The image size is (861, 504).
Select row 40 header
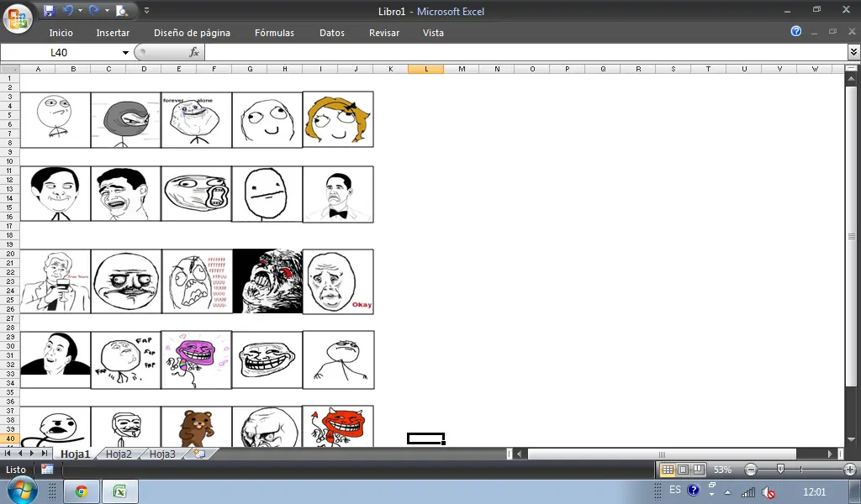click(x=10, y=438)
